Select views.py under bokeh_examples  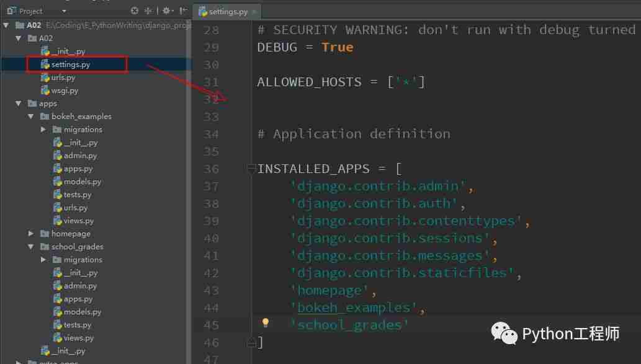tap(78, 221)
